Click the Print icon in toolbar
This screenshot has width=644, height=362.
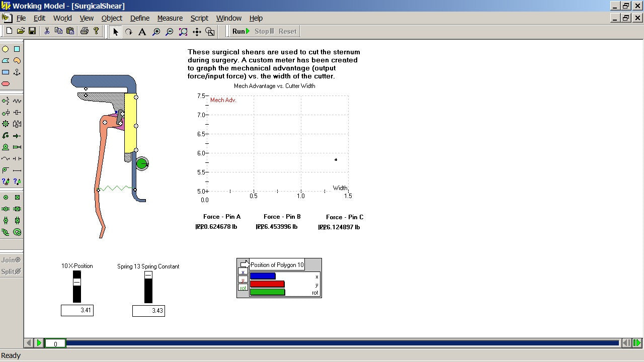84,31
